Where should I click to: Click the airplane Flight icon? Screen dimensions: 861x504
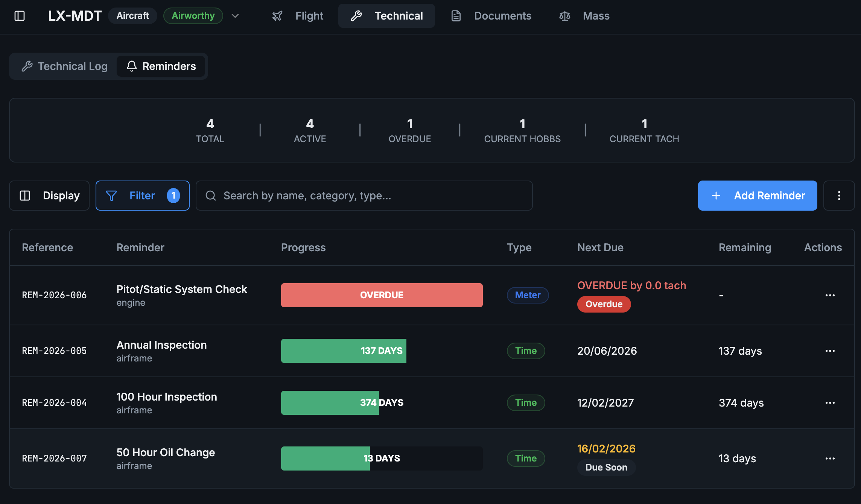coord(277,16)
